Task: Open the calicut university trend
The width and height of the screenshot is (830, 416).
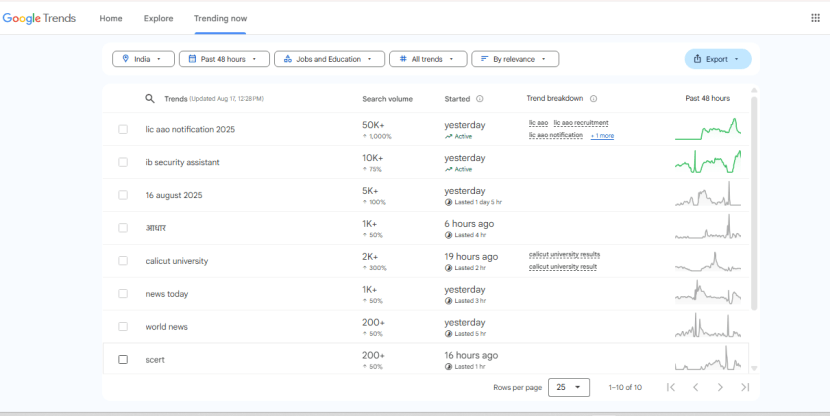Action: pos(177,261)
